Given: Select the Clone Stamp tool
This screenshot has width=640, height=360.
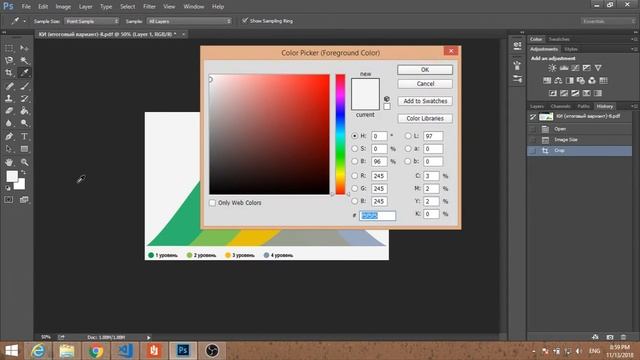Looking at the screenshot, I should point(9,98).
